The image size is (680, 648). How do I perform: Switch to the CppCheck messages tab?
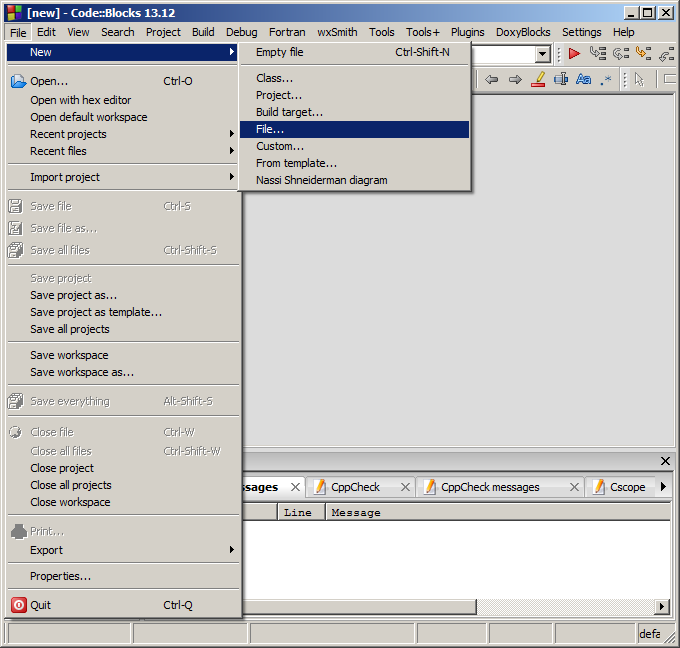click(490, 487)
